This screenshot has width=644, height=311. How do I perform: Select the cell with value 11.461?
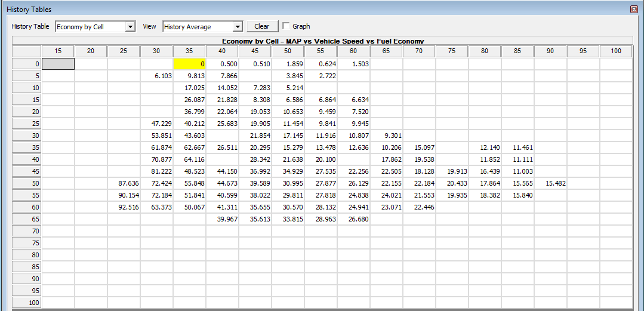pyautogui.click(x=517, y=147)
